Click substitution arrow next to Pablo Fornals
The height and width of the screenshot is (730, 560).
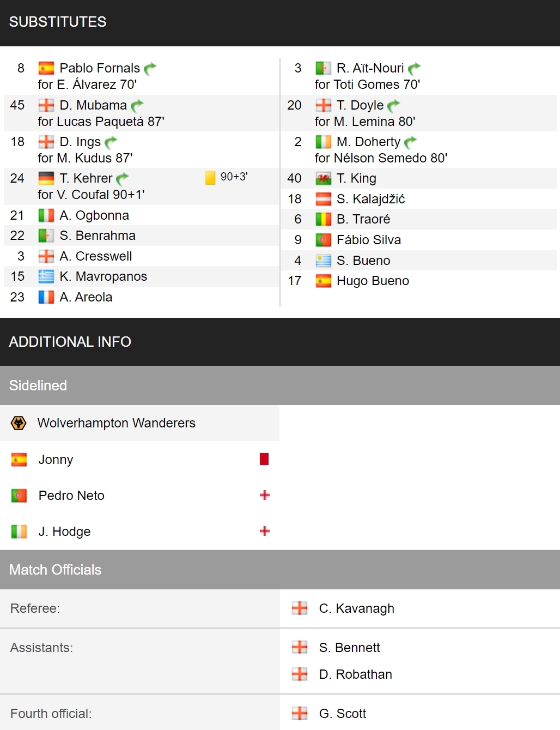[x=150, y=68]
